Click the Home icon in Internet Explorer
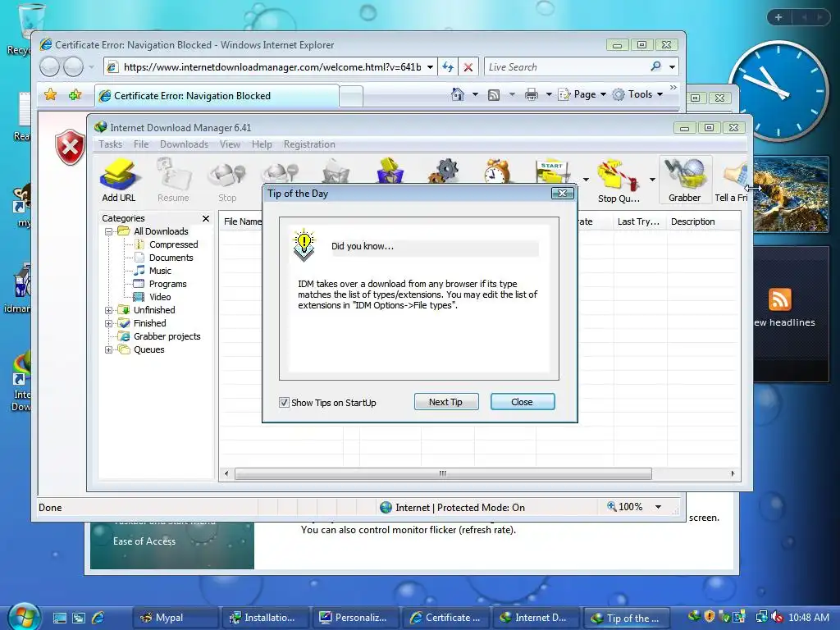Image resolution: width=840 pixels, height=630 pixels. click(x=458, y=94)
